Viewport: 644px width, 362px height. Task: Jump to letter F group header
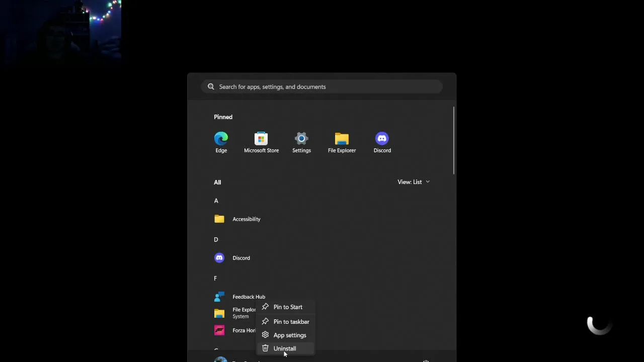coord(215,278)
